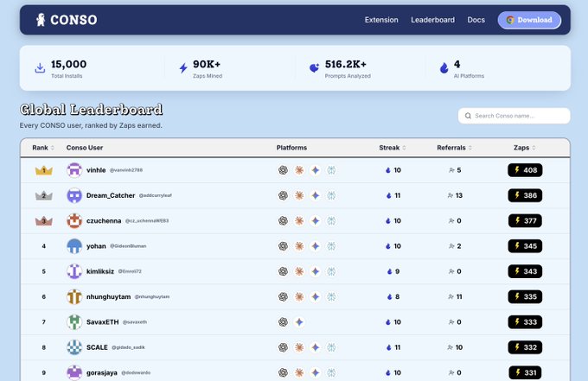Click the ChatGPT icon in yohan's row
588x381 pixels.
click(283, 246)
